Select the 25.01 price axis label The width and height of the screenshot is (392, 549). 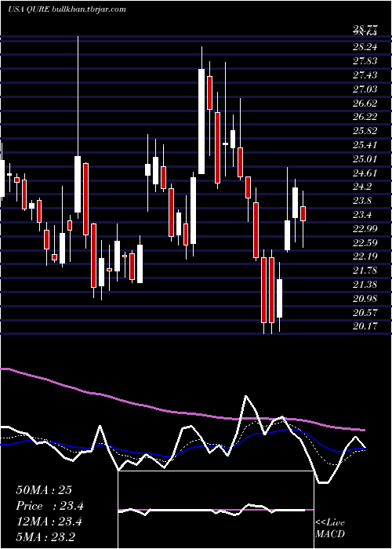(x=365, y=159)
